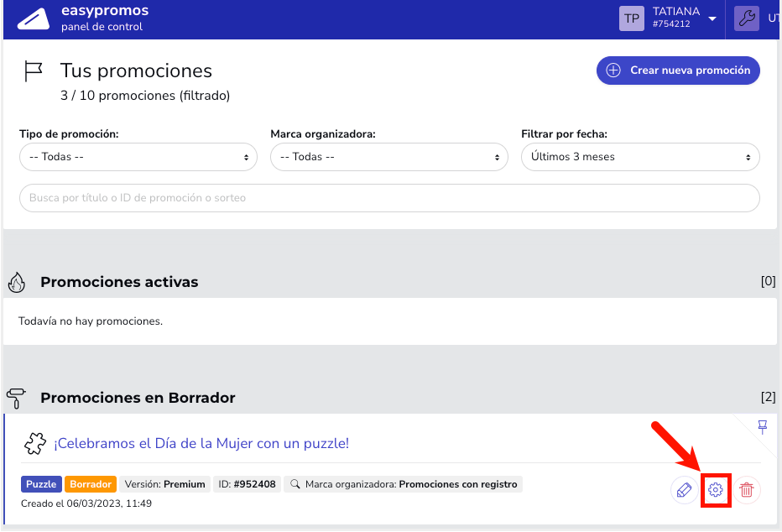Click the easypromos logo
Screen dimensions: 782x532
pyautogui.click(x=34, y=19)
